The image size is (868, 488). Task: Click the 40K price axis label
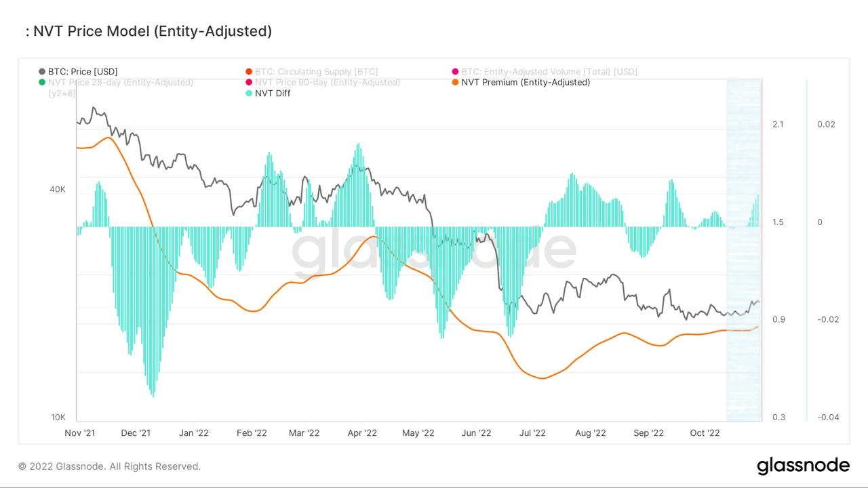point(58,190)
